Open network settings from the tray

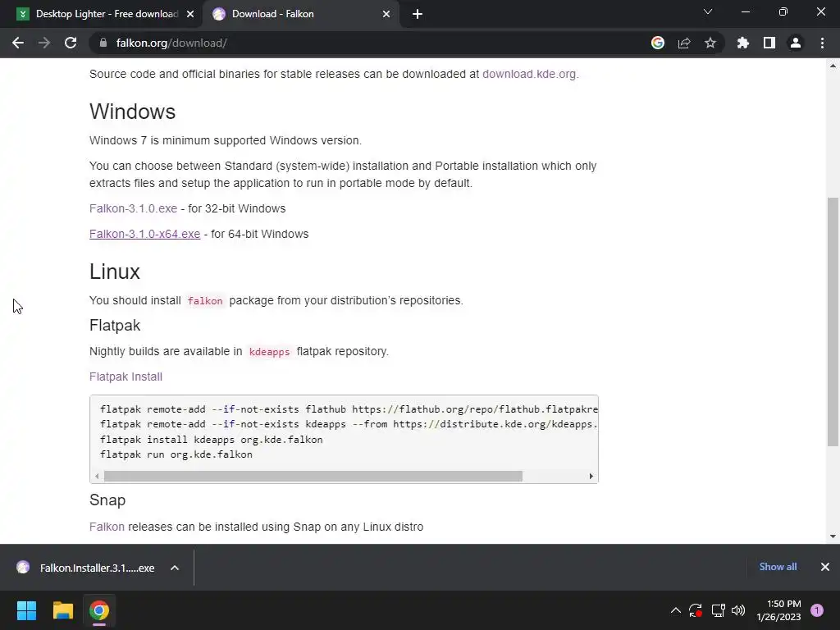(x=718, y=610)
